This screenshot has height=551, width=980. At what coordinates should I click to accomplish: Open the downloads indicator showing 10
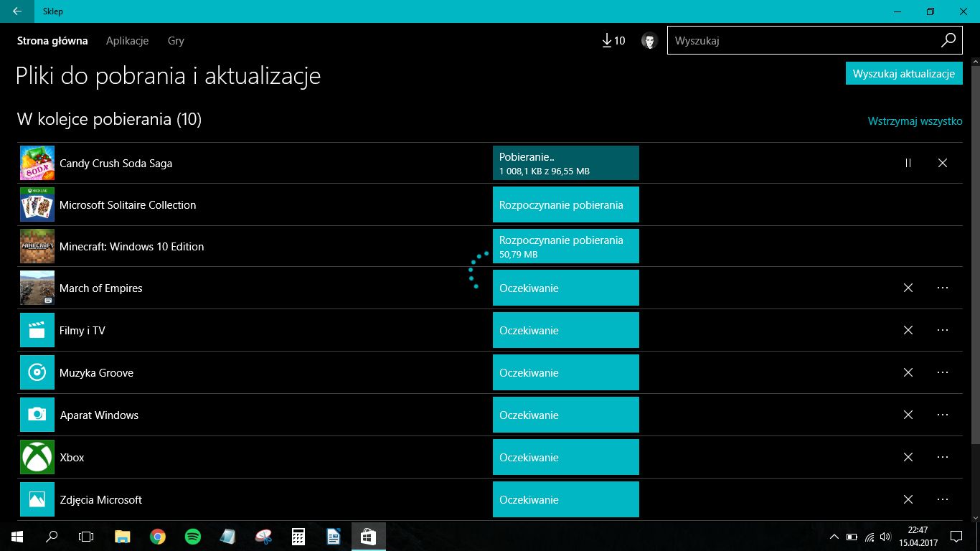(x=613, y=41)
